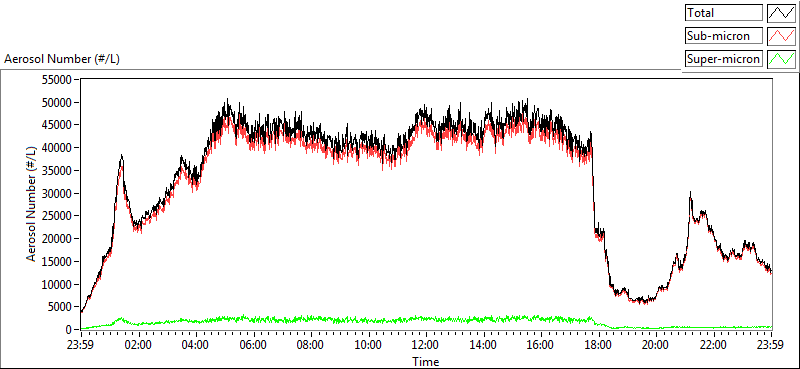Click the 10000 y-axis value
Viewport: 800px width, 369px height.
click(x=57, y=284)
